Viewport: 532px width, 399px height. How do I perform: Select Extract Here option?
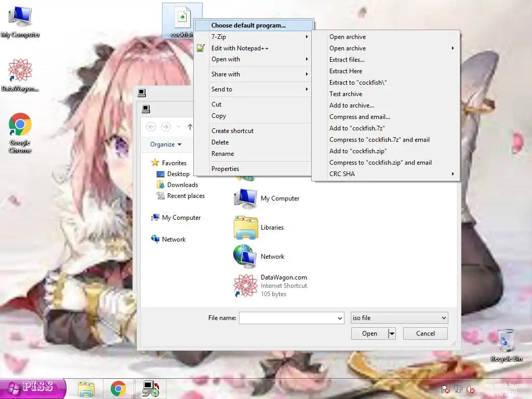(386, 71)
